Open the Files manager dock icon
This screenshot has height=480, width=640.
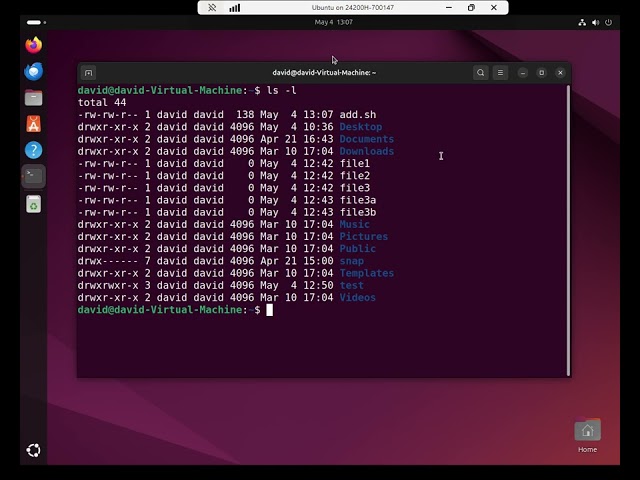pyautogui.click(x=33, y=98)
